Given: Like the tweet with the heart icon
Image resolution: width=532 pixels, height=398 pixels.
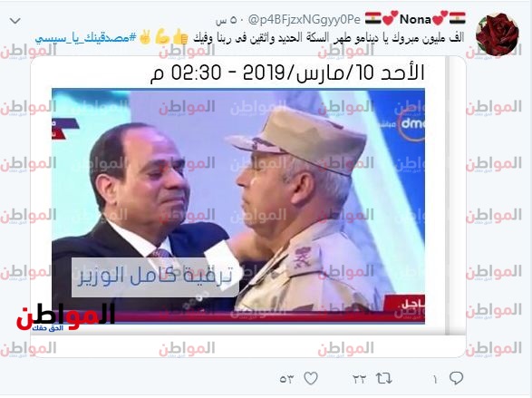Looking at the screenshot, I should click(x=311, y=378).
